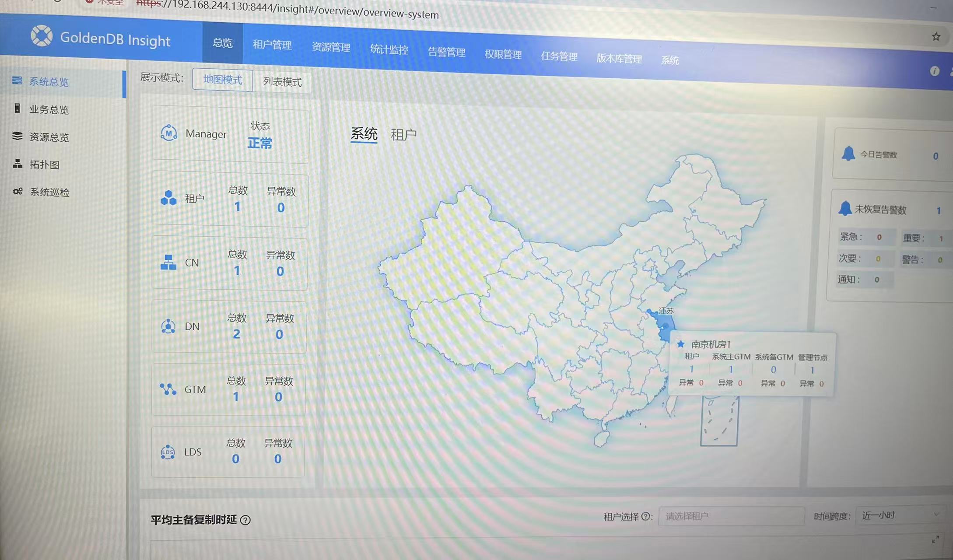Expand the replication delay chart fullscreen
The height and width of the screenshot is (560, 953).
[x=935, y=540]
